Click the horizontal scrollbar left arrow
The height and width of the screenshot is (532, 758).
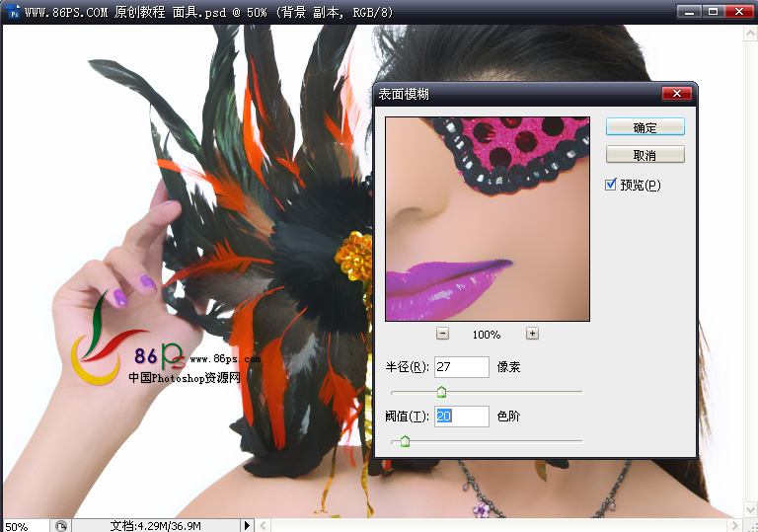tap(262, 525)
